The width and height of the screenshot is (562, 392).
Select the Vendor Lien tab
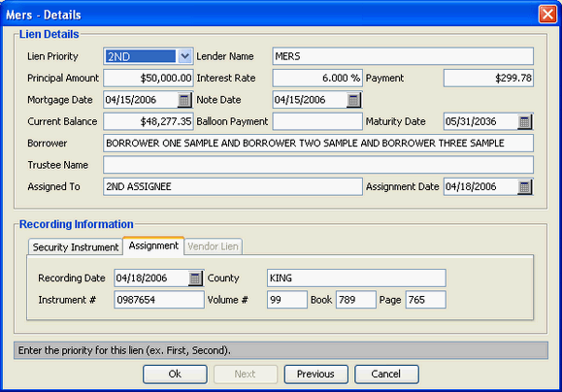tap(213, 246)
